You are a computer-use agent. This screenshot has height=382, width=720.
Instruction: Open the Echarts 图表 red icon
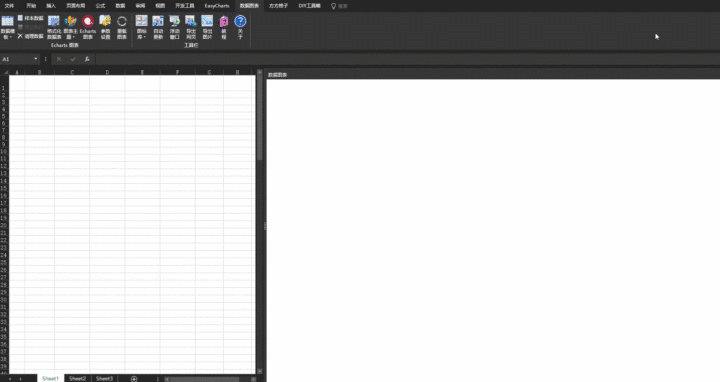pyautogui.click(x=88, y=27)
